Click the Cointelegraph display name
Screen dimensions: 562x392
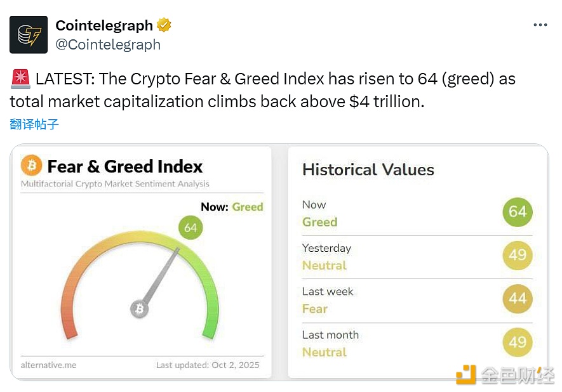[104, 25]
